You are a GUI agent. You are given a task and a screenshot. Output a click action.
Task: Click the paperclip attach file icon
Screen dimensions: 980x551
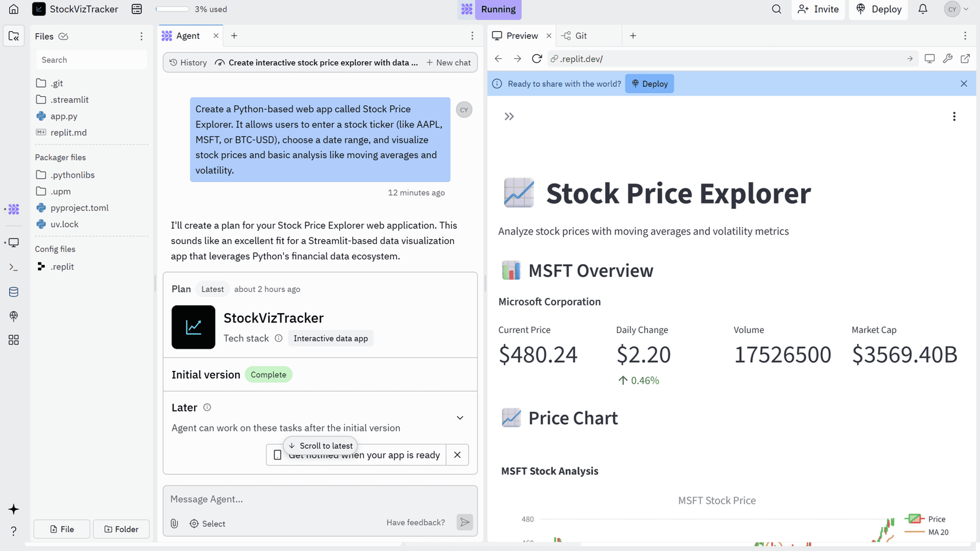click(175, 523)
